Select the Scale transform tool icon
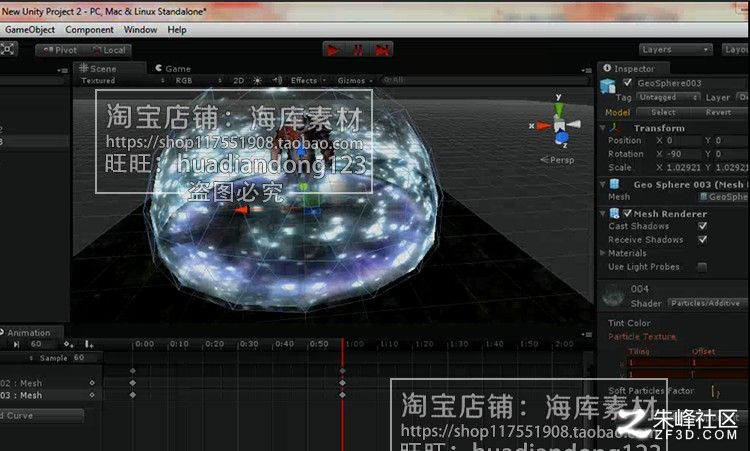 (7, 49)
